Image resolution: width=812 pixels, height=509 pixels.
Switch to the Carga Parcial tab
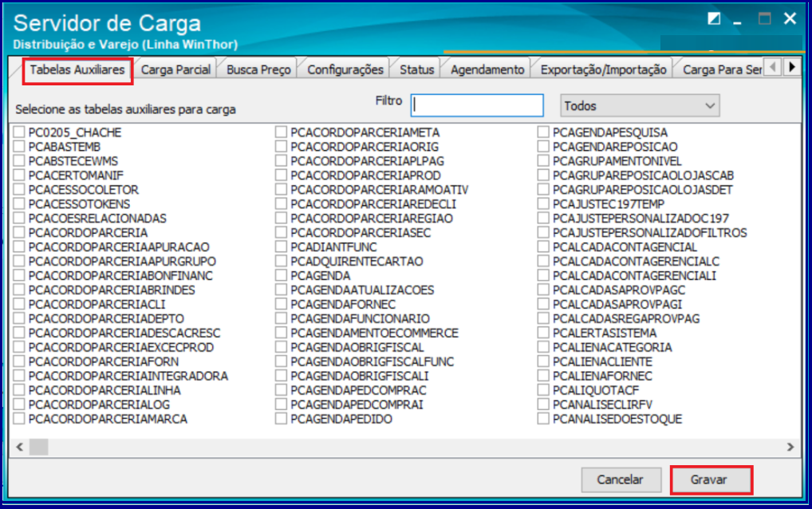point(175,70)
